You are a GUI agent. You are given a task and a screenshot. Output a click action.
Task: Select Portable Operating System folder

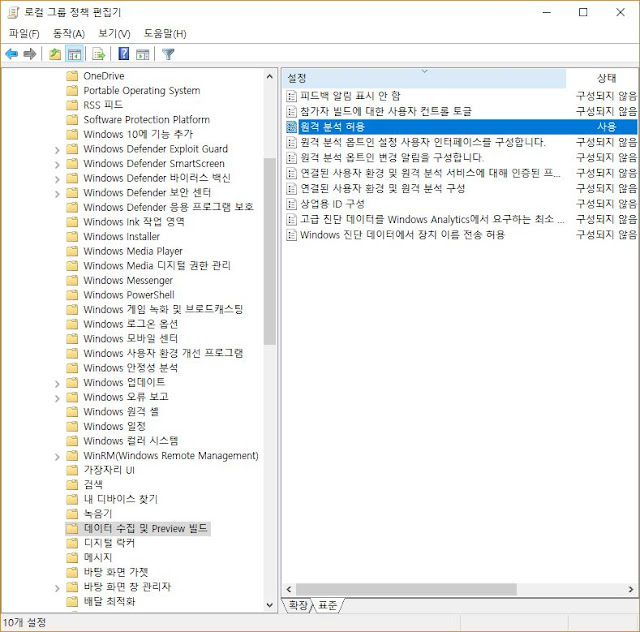pos(142,91)
